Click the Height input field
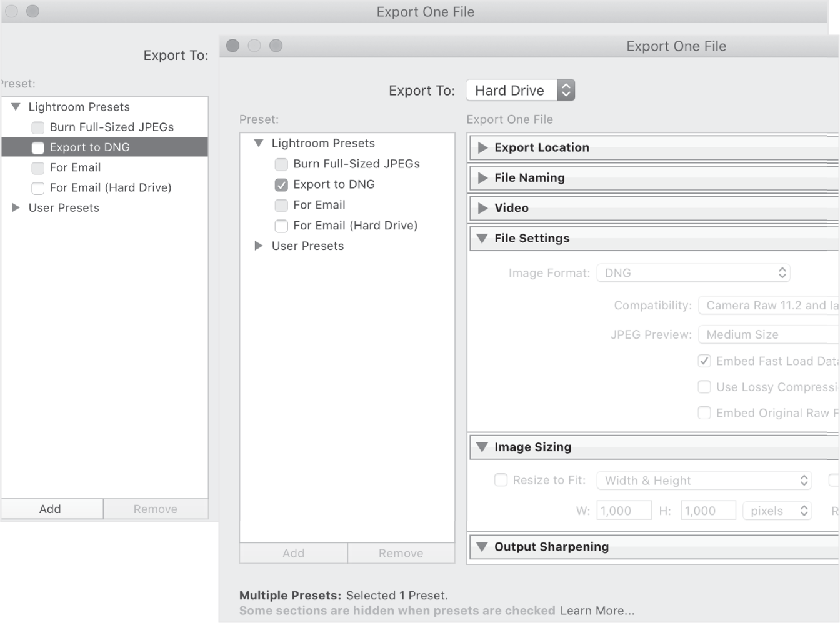Viewport: 840px width, 623px height. (708, 511)
